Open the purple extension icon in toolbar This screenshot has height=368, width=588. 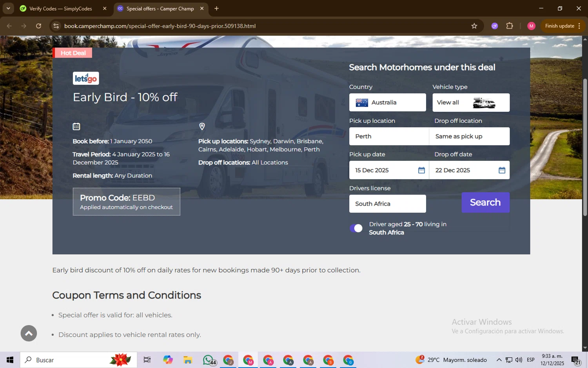pyautogui.click(x=495, y=26)
